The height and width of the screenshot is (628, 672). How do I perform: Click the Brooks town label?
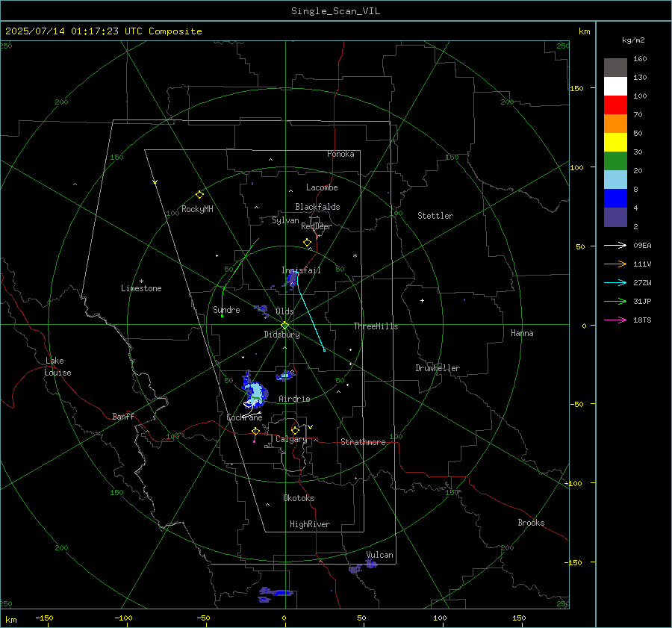[x=531, y=523]
